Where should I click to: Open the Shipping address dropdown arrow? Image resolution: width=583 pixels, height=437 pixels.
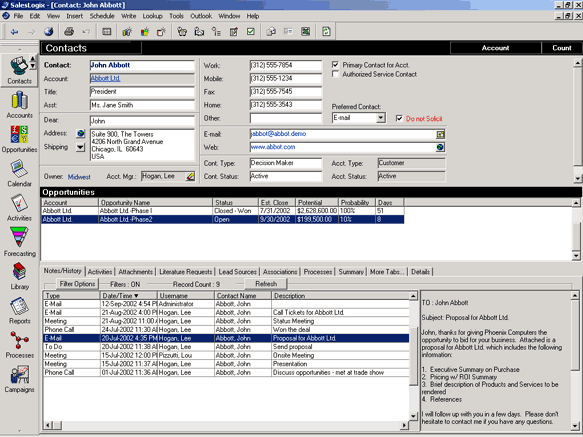(x=80, y=147)
